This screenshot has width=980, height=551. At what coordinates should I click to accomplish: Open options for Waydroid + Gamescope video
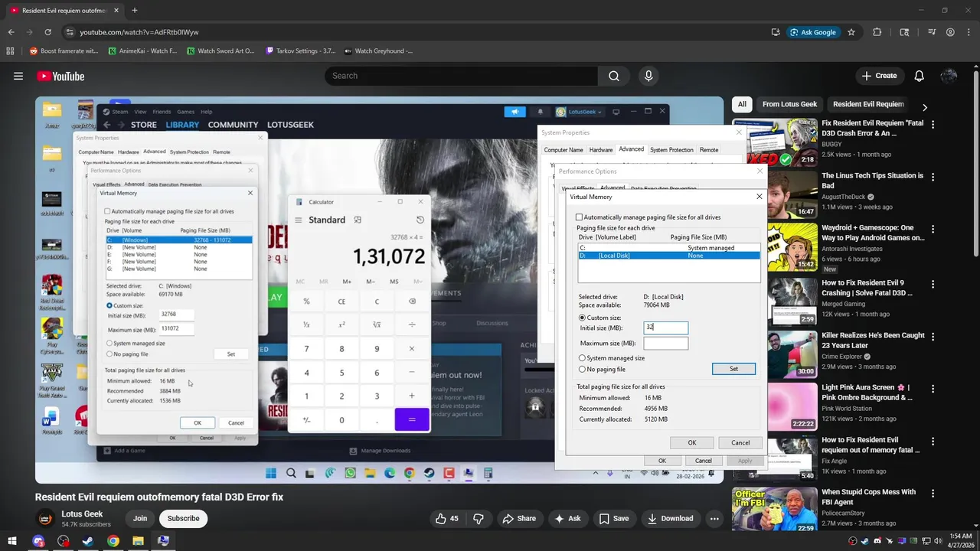[x=933, y=229]
